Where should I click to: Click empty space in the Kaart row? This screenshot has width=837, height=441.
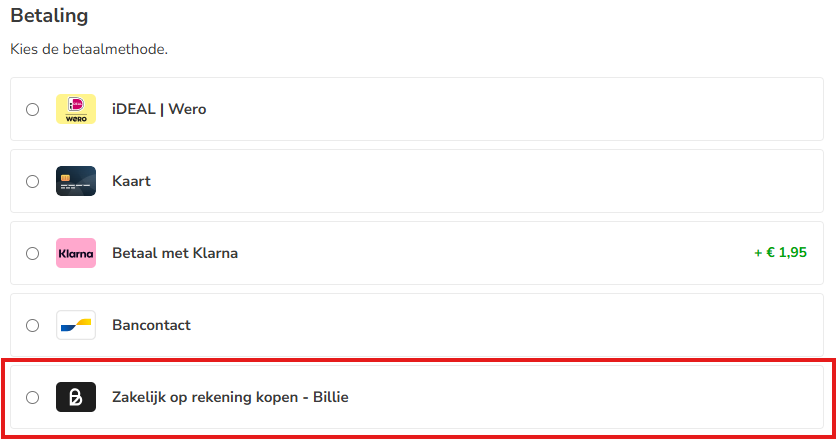[500, 181]
